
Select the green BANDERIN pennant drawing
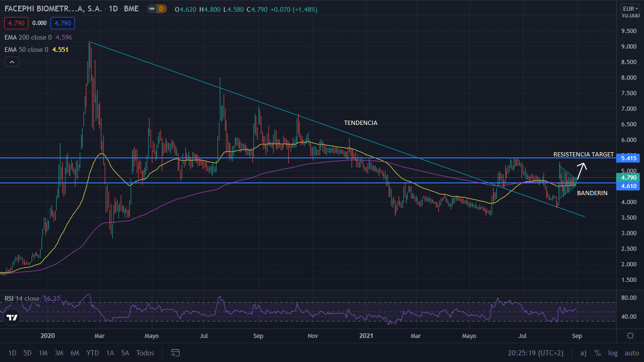coord(567,181)
